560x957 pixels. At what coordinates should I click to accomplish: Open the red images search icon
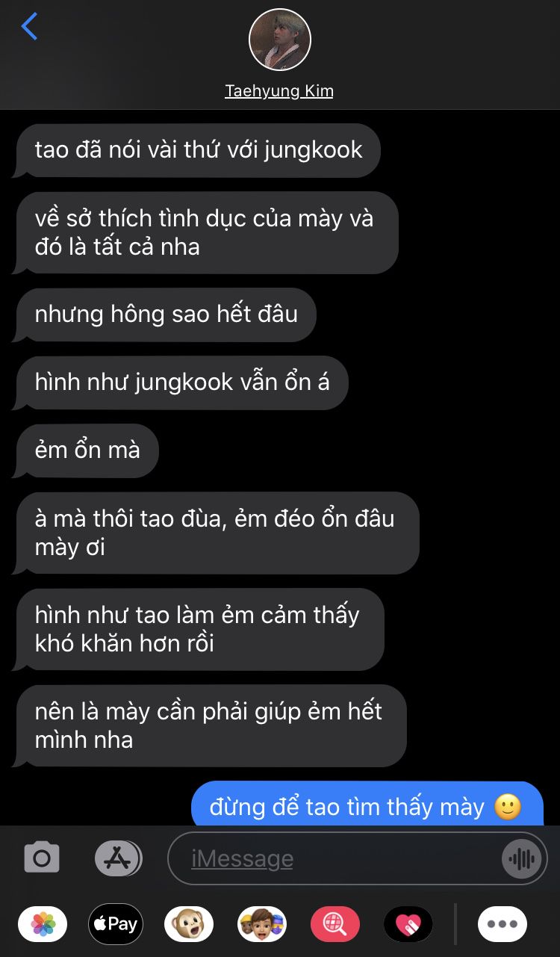(335, 924)
